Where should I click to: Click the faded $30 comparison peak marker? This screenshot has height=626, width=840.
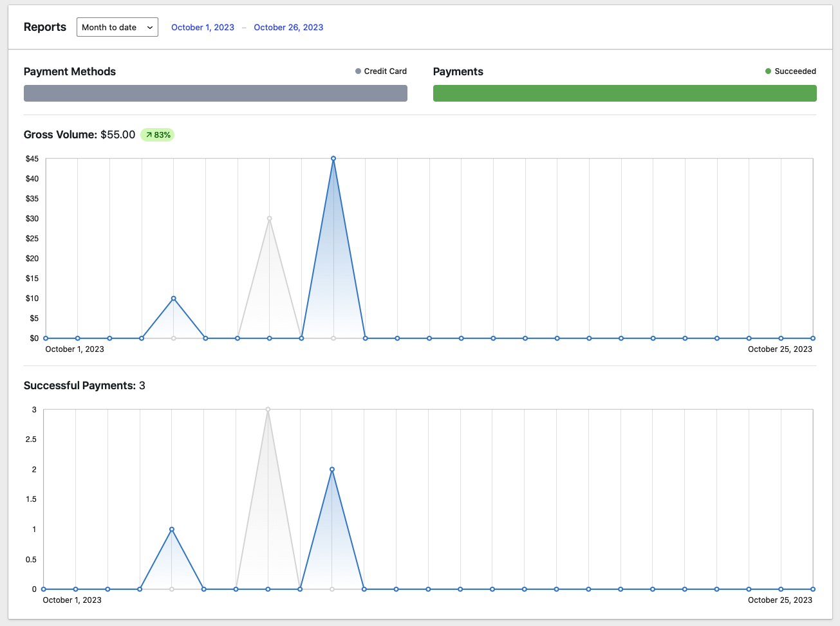[269, 218]
